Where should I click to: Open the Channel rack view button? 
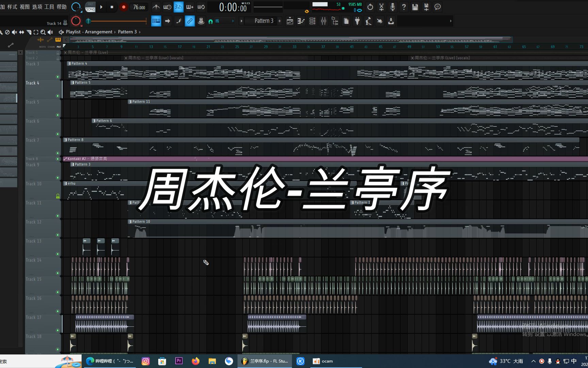pyautogui.click(x=312, y=21)
